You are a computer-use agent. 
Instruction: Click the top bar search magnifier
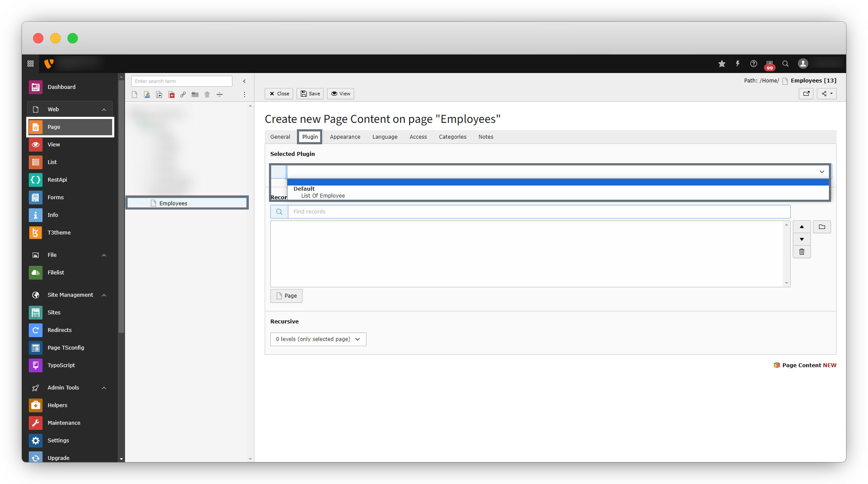pyautogui.click(x=785, y=64)
